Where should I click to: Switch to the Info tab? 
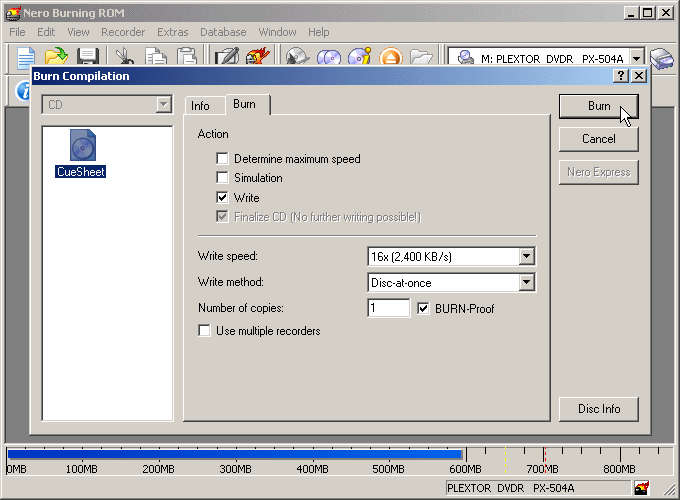click(200, 106)
